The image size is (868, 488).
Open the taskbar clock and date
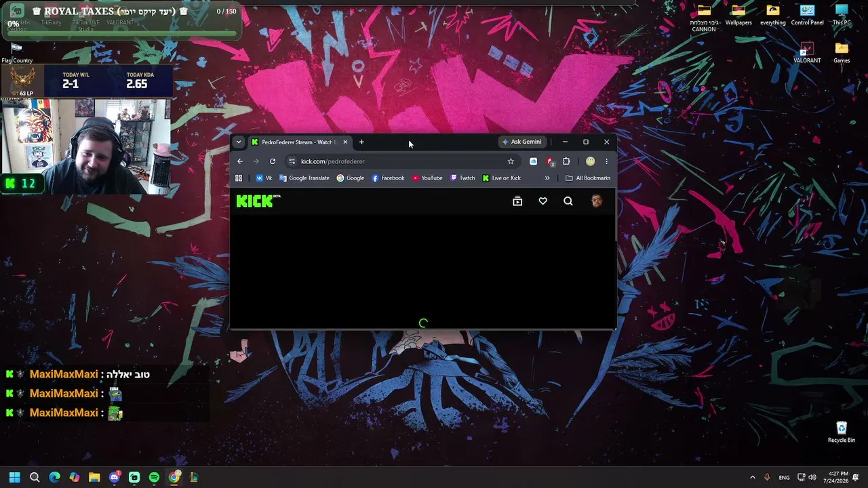pyautogui.click(x=836, y=477)
